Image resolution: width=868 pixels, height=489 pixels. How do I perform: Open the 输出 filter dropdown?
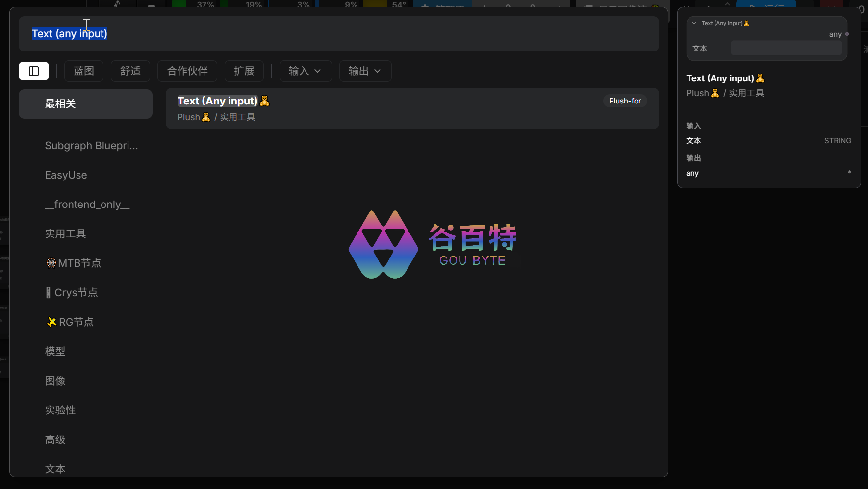tap(365, 71)
